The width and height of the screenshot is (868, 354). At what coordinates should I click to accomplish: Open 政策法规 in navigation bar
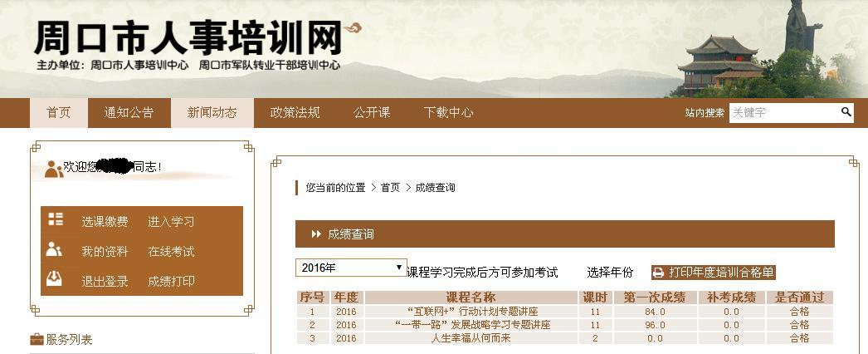(x=295, y=113)
